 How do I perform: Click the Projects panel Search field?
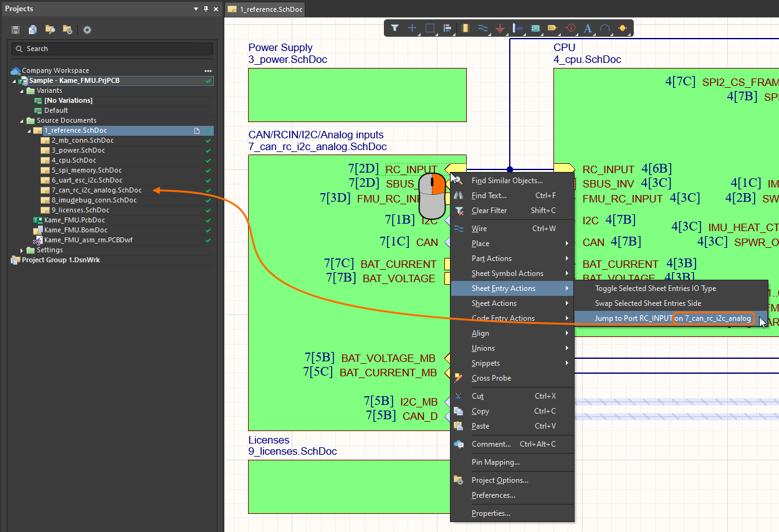pos(112,49)
